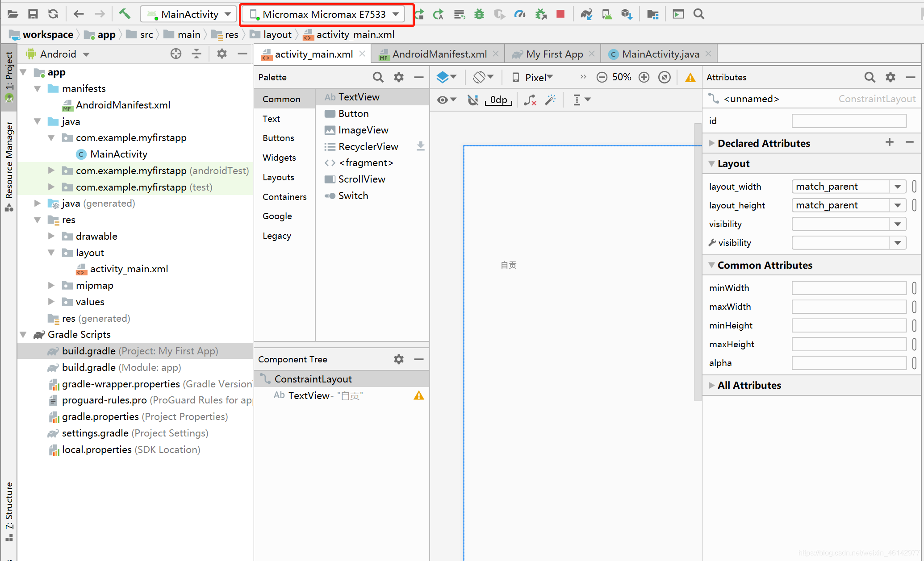
Task: Click the id input field in Attributes
Action: (851, 121)
